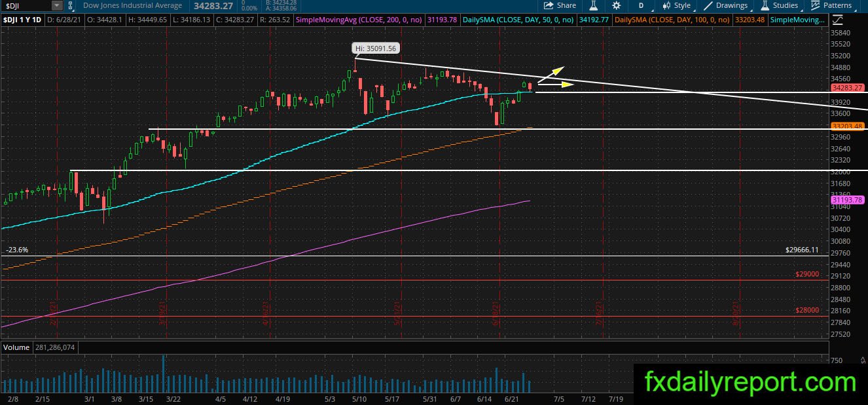Viewport: 868px width, 405px height.
Task: Click the beaker icon of Studies
Action: click(x=765, y=5)
